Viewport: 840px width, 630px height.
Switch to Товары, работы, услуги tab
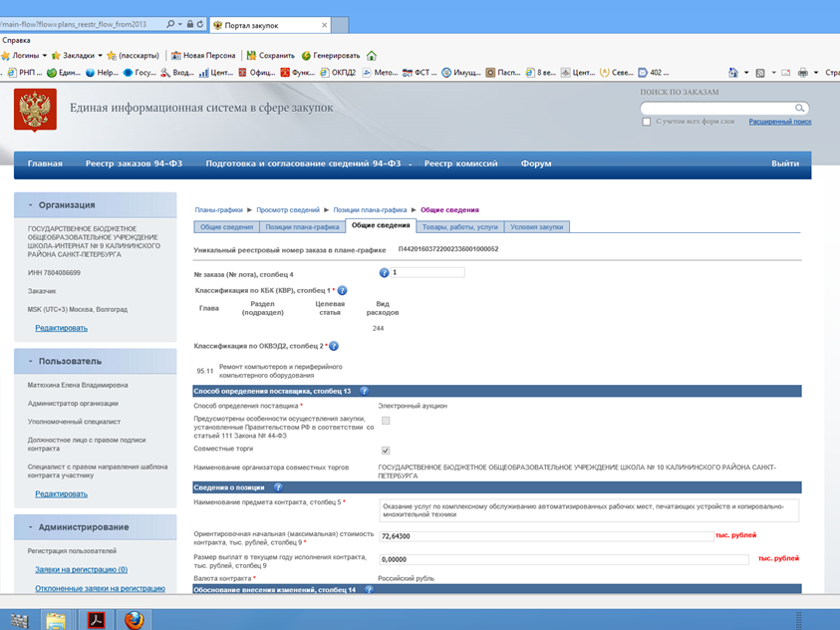pyautogui.click(x=460, y=227)
